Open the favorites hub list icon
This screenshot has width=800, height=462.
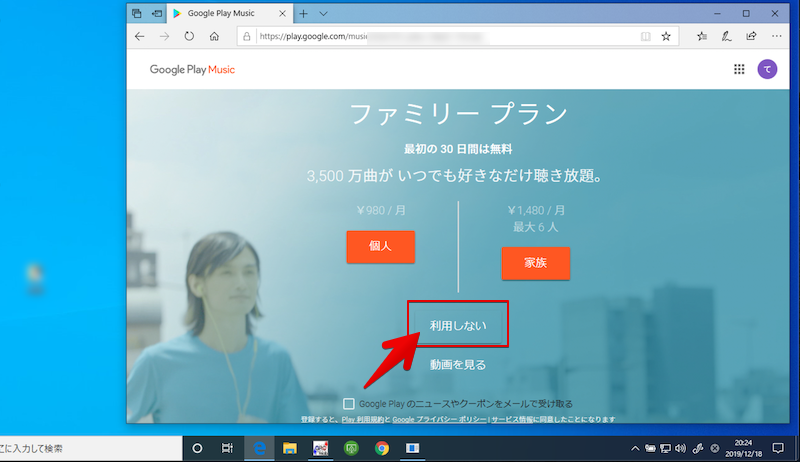pyautogui.click(x=702, y=36)
